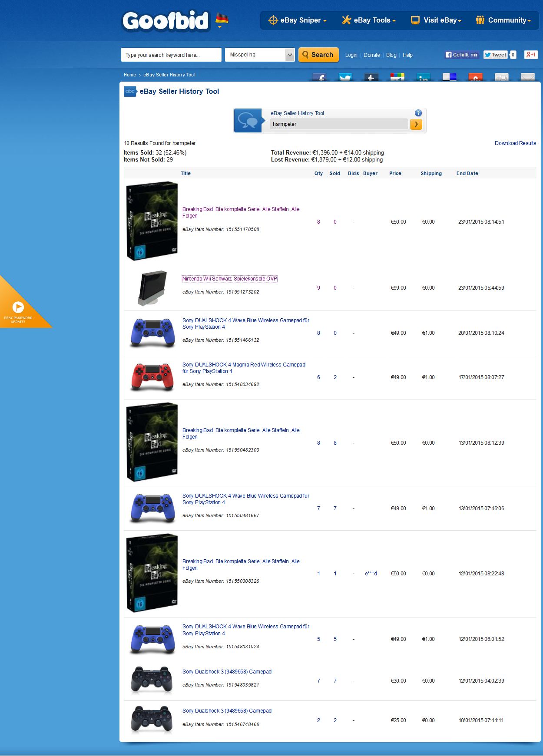The image size is (543, 756).
Task: Click the eBay Password Update play icon
Action: 18,307
